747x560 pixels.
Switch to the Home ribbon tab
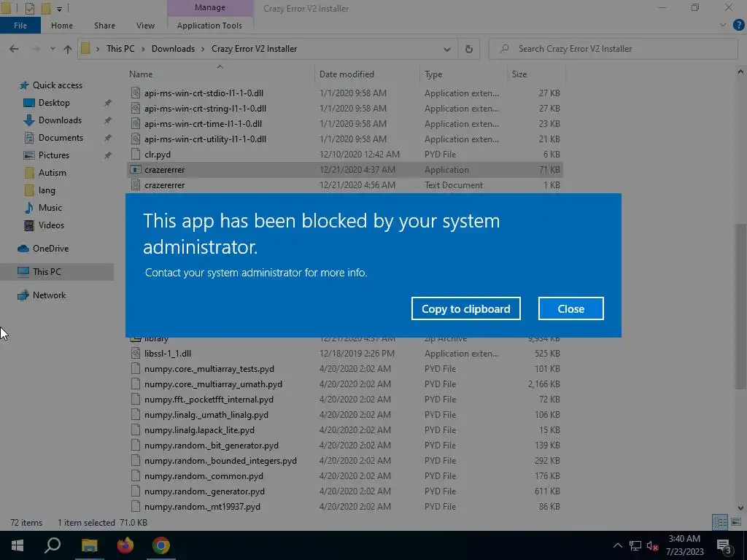(62, 26)
